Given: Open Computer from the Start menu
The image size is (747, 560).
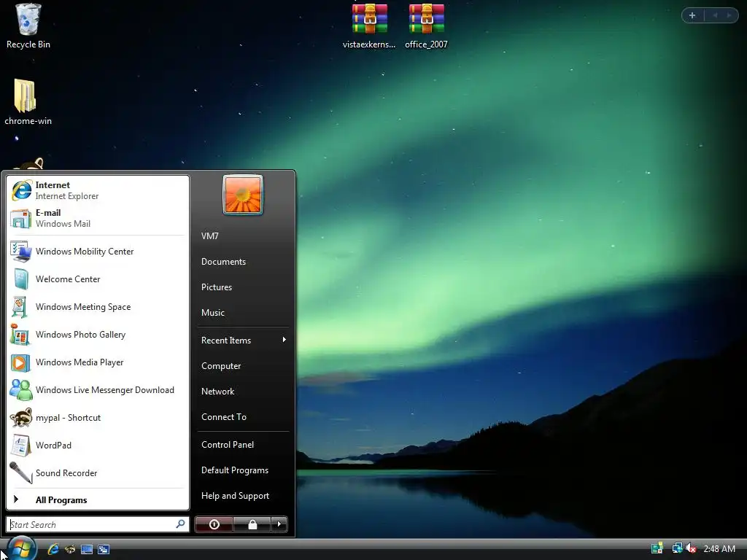Looking at the screenshot, I should click(243, 366).
